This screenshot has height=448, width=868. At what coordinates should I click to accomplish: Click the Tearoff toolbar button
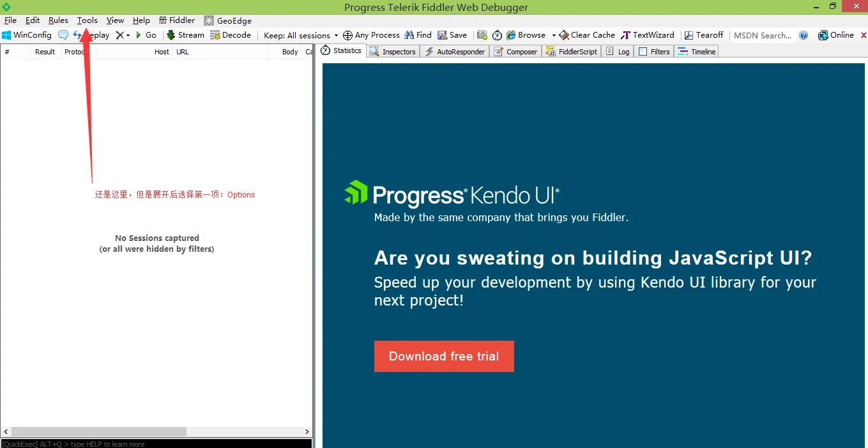(704, 35)
